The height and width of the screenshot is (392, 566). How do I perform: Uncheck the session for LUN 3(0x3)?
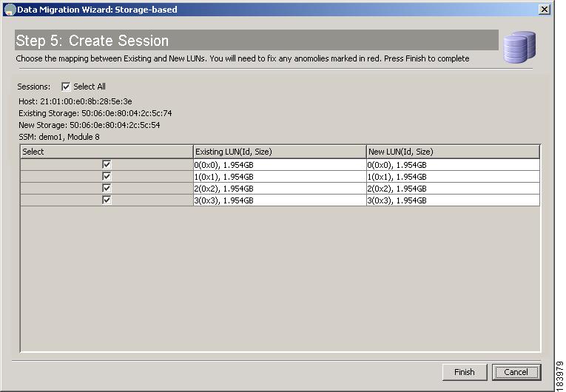(107, 200)
